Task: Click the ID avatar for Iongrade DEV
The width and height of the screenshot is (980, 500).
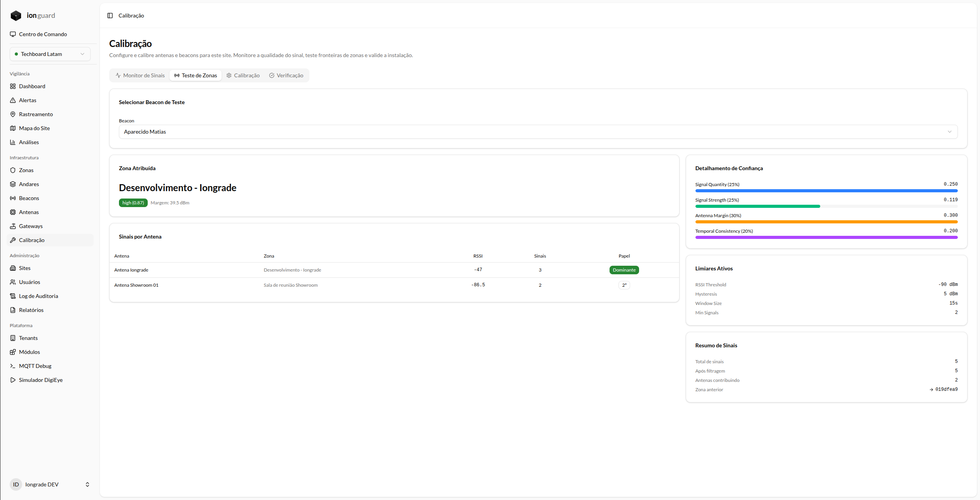Action: (x=16, y=484)
